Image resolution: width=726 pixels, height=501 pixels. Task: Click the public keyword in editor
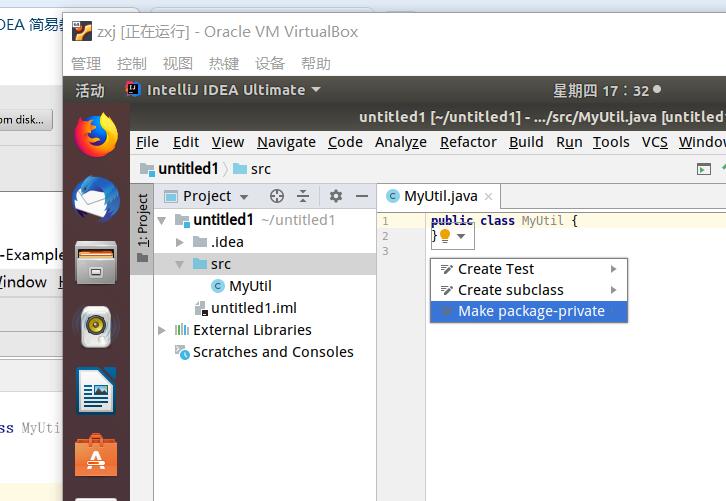(451, 221)
